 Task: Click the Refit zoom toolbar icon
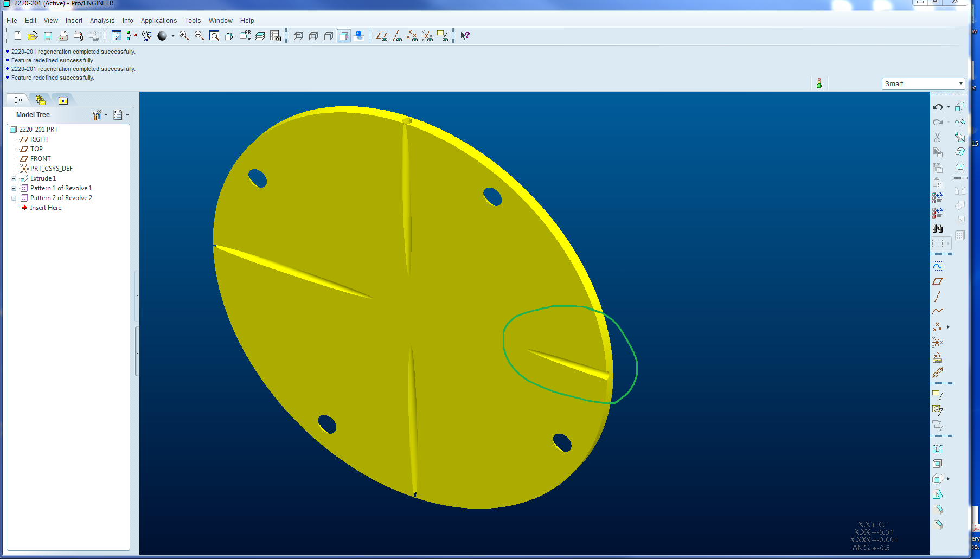(x=215, y=36)
